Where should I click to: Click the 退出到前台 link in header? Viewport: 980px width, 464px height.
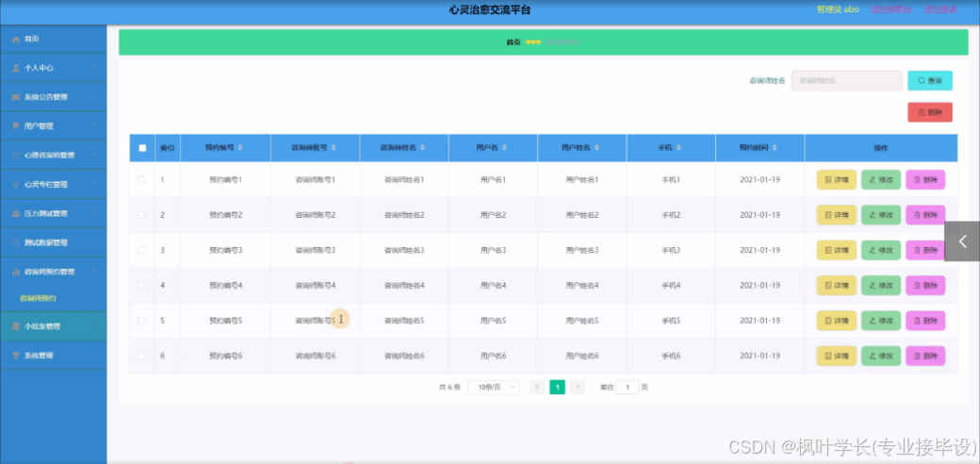tap(891, 9)
